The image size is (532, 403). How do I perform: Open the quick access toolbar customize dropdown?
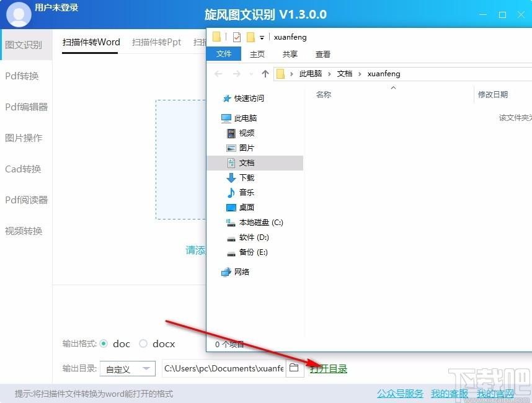[x=262, y=38]
